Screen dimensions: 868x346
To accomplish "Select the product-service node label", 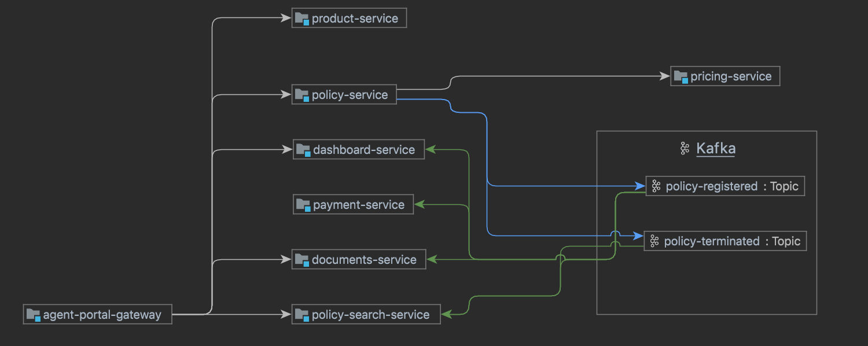I will [355, 19].
